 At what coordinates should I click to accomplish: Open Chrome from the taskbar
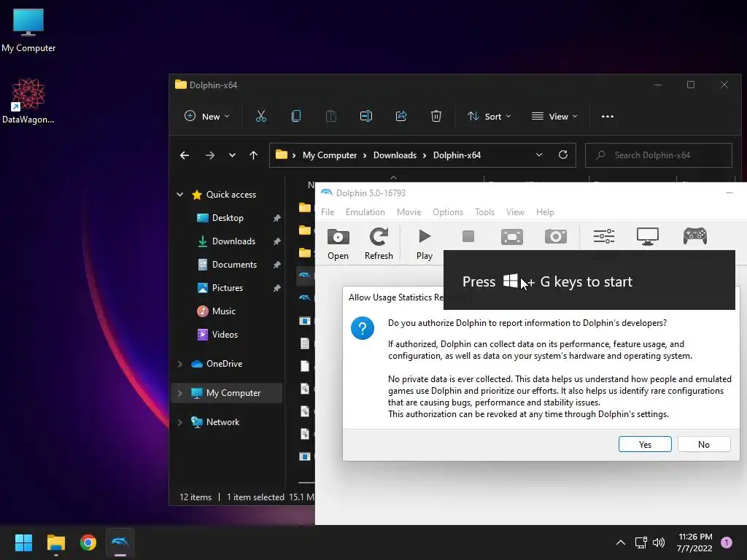88,542
